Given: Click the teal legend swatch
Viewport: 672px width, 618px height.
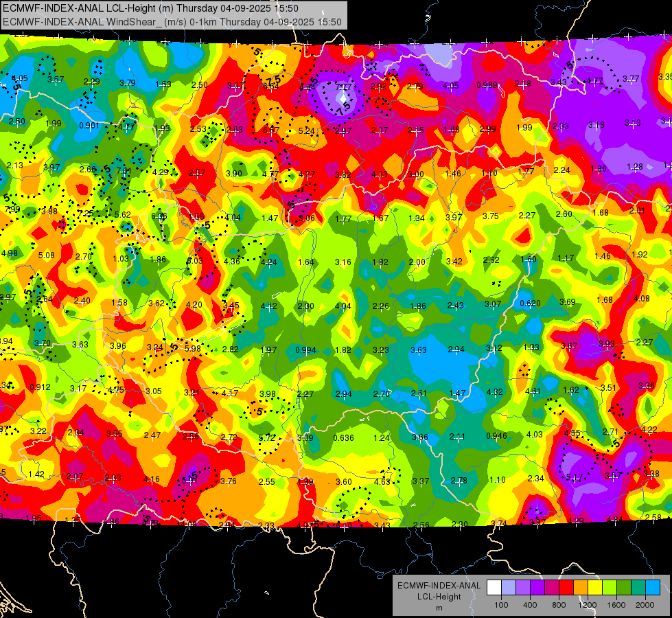Looking at the screenshot, I should pos(638,588).
